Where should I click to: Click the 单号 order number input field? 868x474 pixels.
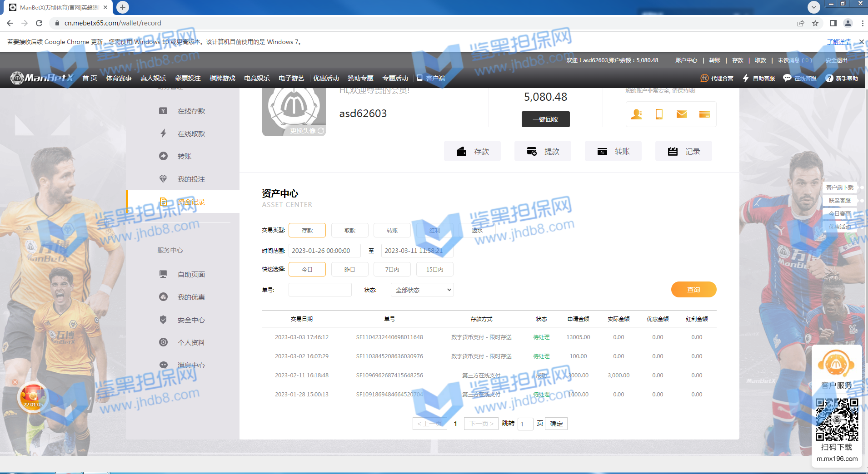(x=320, y=290)
